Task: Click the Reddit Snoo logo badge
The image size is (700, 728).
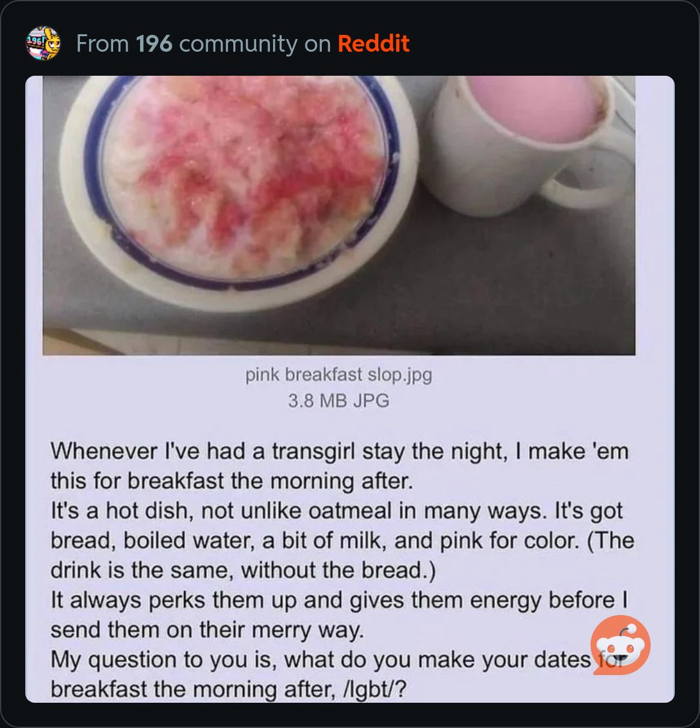Action: pyautogui.click(x=620, y=645)
